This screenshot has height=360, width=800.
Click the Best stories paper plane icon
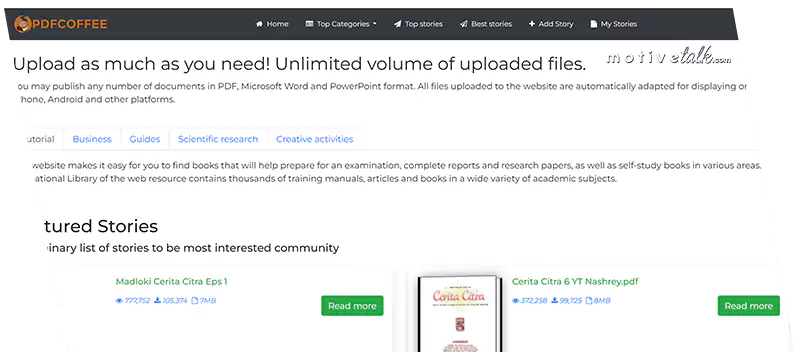[x=464, y=24]
